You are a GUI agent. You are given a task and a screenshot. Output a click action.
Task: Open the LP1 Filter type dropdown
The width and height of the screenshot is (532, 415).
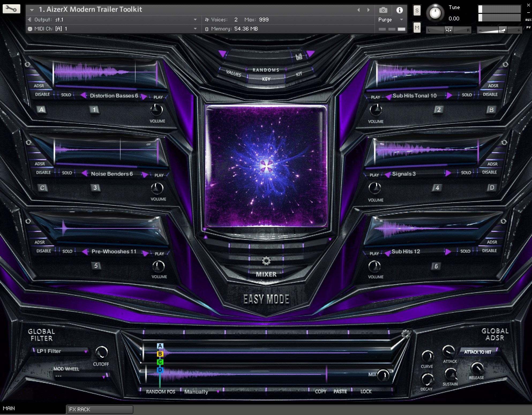click(x=60, y=351)
